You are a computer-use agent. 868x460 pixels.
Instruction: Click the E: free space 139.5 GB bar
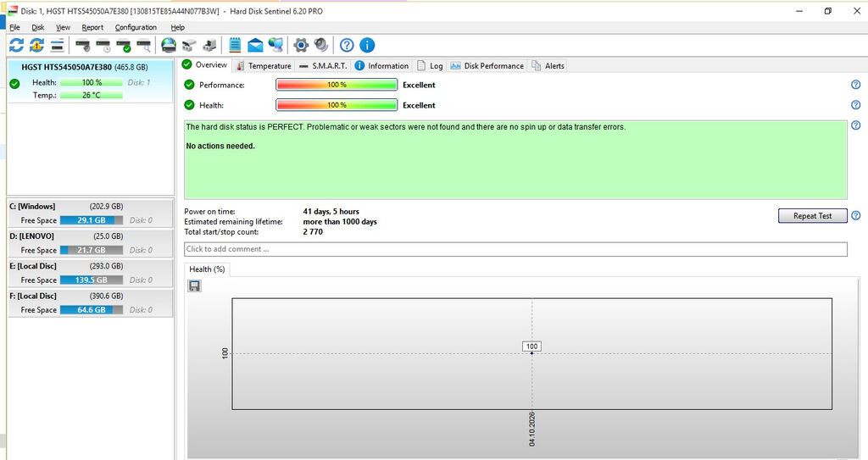pos(92,280)
